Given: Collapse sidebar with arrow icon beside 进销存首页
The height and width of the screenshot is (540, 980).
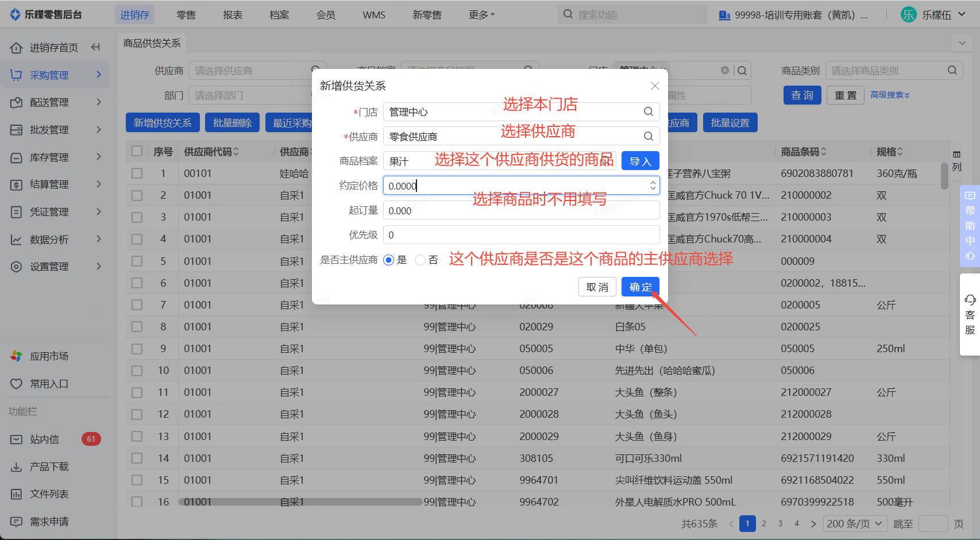Looking at the screenshot, I should coord(96,47).
